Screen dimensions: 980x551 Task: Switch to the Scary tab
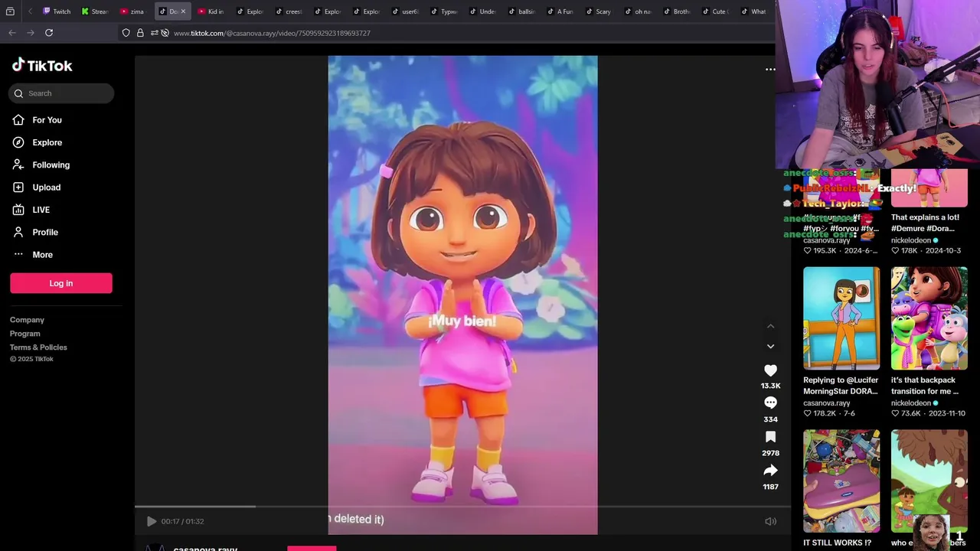coord(599,11)
